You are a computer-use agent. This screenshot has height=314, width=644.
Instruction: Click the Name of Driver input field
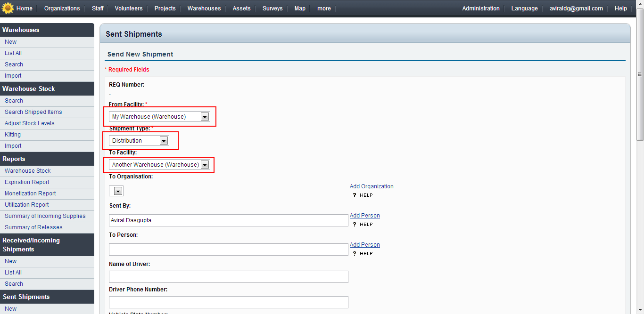point(228,277)
